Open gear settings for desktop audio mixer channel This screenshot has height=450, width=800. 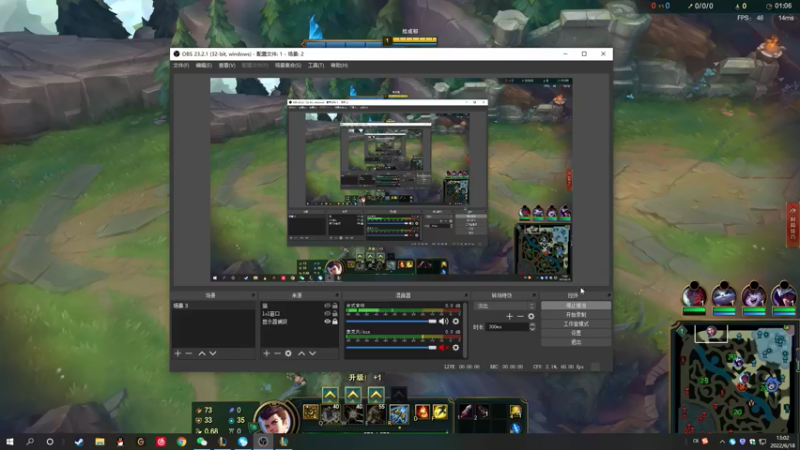(x=456, y=321)
